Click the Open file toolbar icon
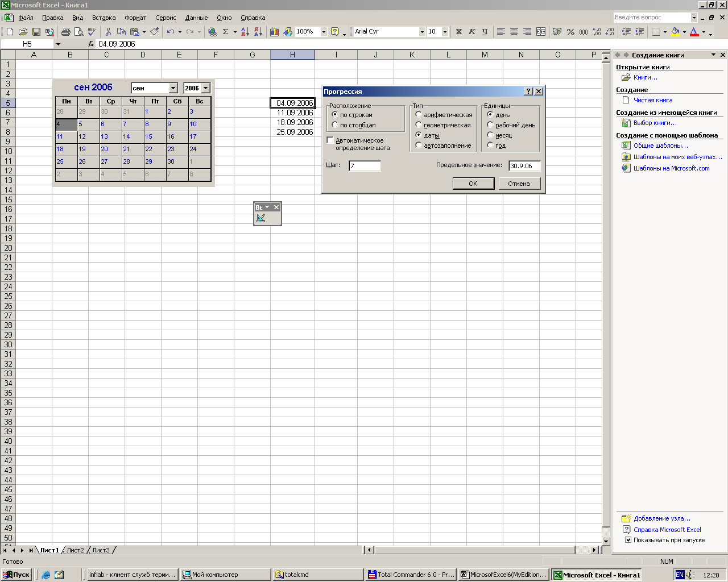728x582 pixels. [23, 32]
